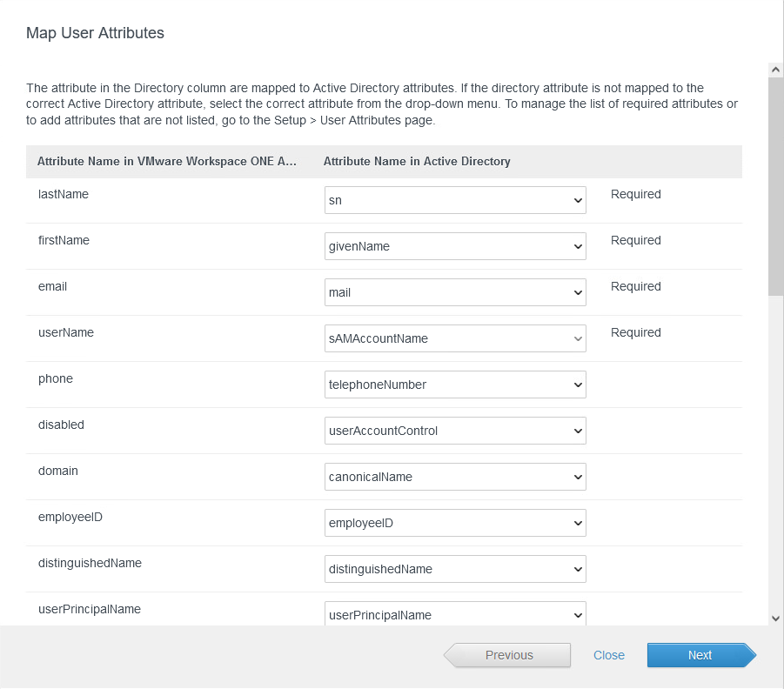Expand the firstName dropdown set to givenName
This screenshot has height=689, width=784.
tap(455, 247)
